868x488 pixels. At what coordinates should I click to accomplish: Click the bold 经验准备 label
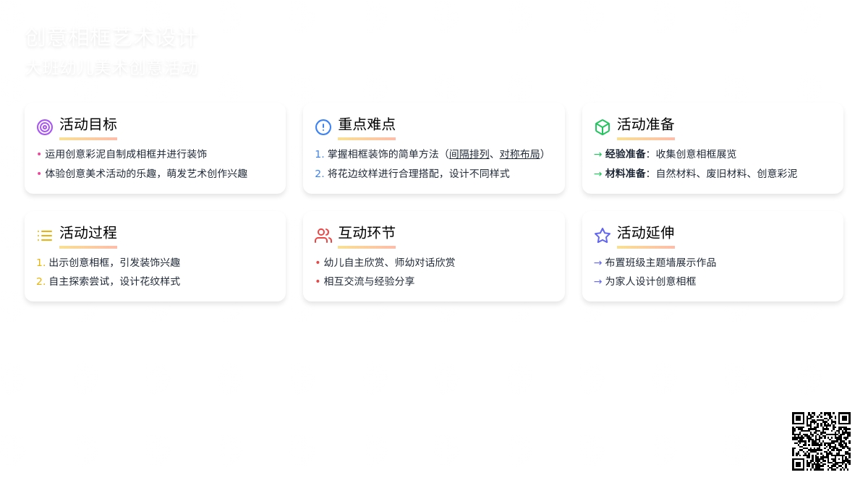pos(625,154)
